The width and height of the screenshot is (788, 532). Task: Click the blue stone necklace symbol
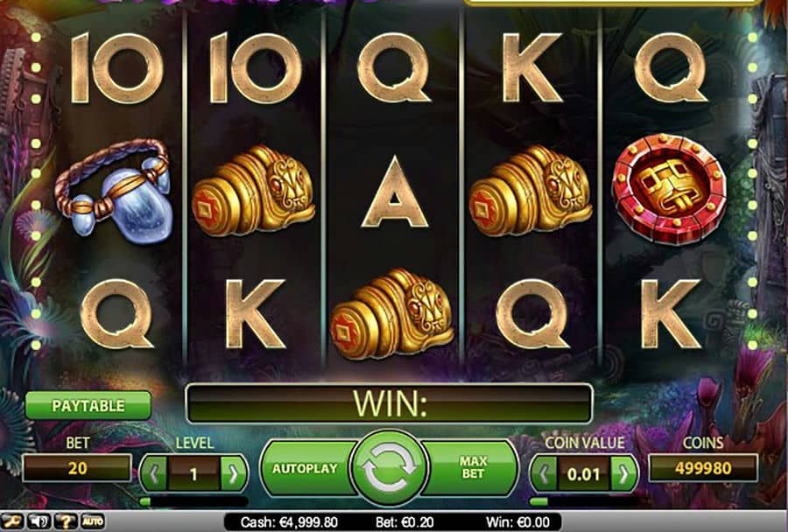tap(115, 191)
